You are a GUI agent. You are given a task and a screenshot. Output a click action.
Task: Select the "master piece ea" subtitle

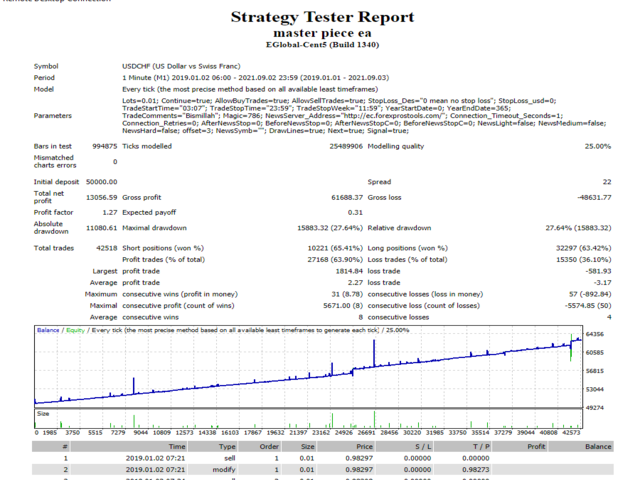tap(322, 33)
